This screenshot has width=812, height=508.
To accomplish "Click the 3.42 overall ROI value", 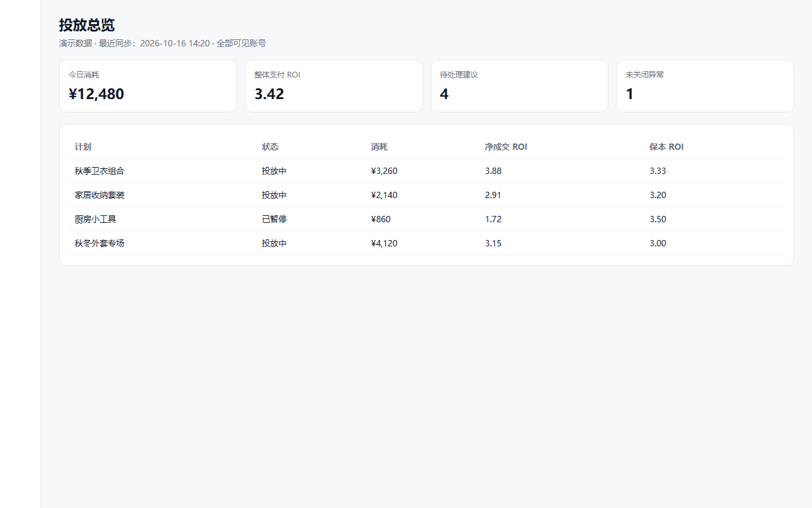I will tap(269, 94).
